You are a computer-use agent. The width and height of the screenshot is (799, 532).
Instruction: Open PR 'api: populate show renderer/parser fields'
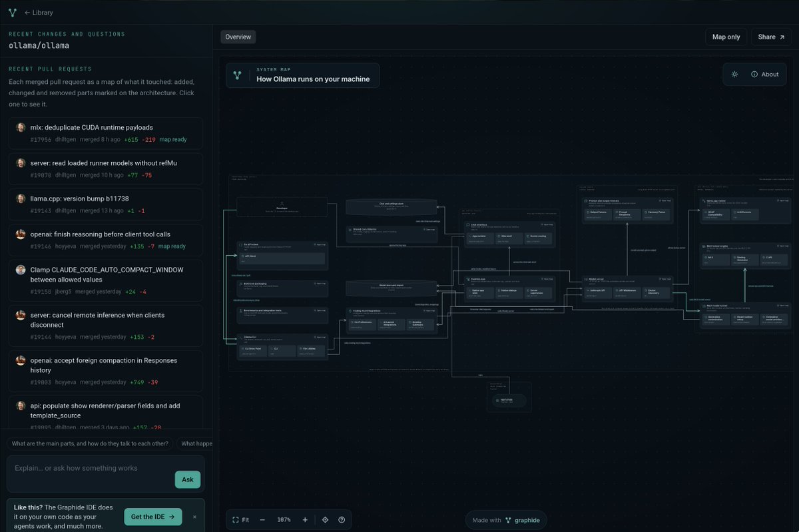106,413
